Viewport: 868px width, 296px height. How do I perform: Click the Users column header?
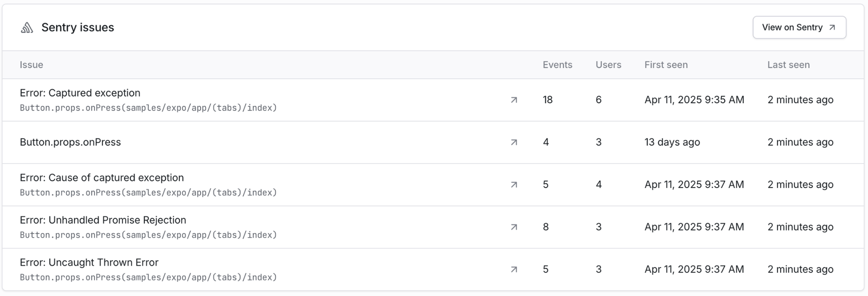click(608, 65)
